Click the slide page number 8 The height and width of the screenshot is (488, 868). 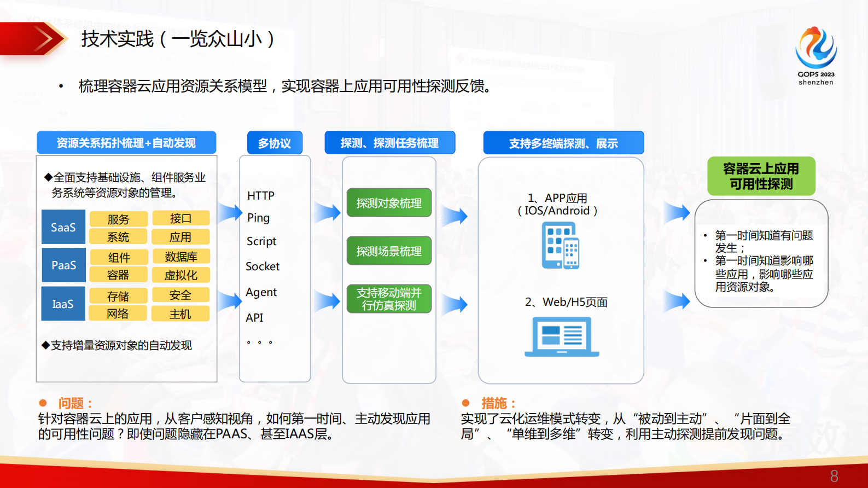tap(834, 476)
